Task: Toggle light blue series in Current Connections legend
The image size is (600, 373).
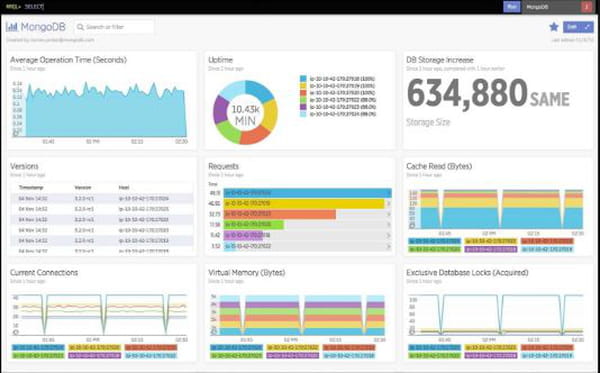Action: click(x=151, y=356)
